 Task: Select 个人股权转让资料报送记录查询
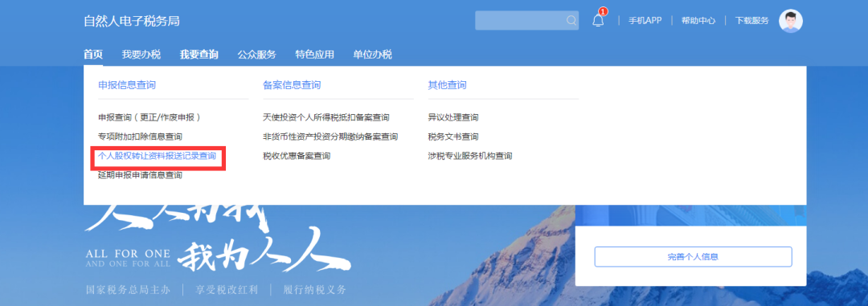pyautogui.click(x=158, y=156)
